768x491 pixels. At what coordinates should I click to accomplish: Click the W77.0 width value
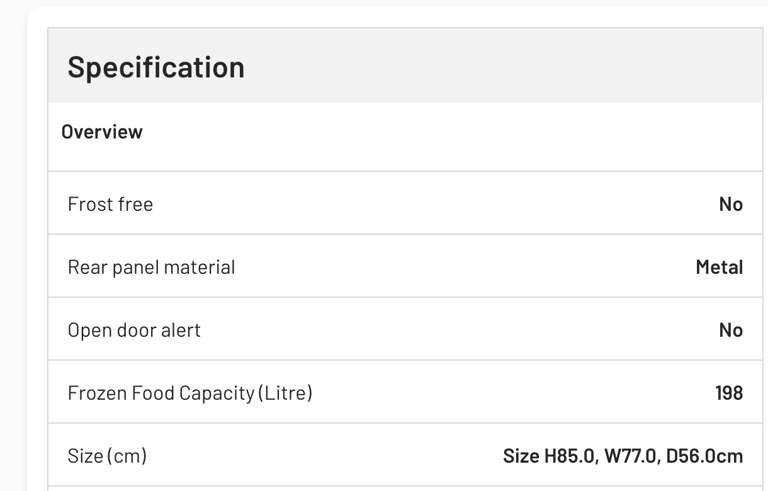(x=631, y=456)
